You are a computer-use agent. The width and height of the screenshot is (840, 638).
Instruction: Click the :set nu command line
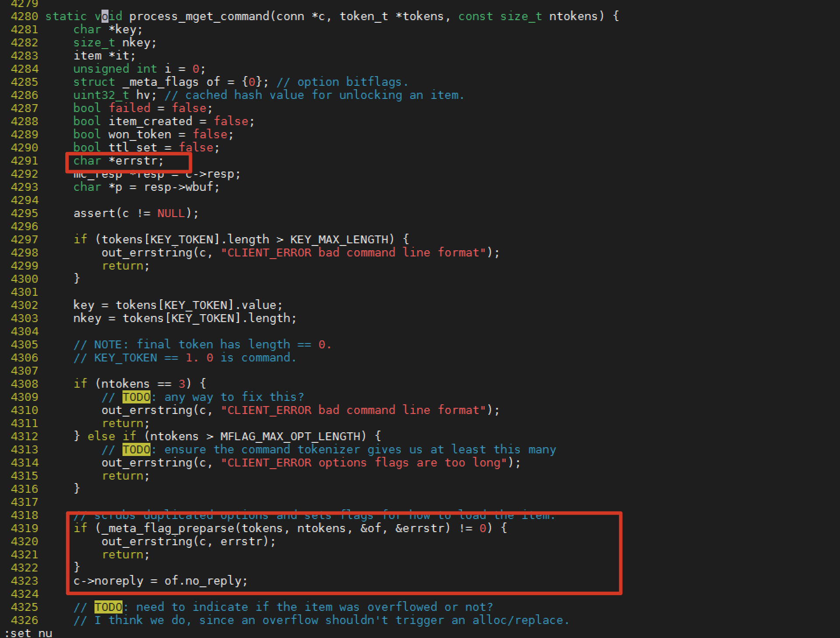pos(28,633)
